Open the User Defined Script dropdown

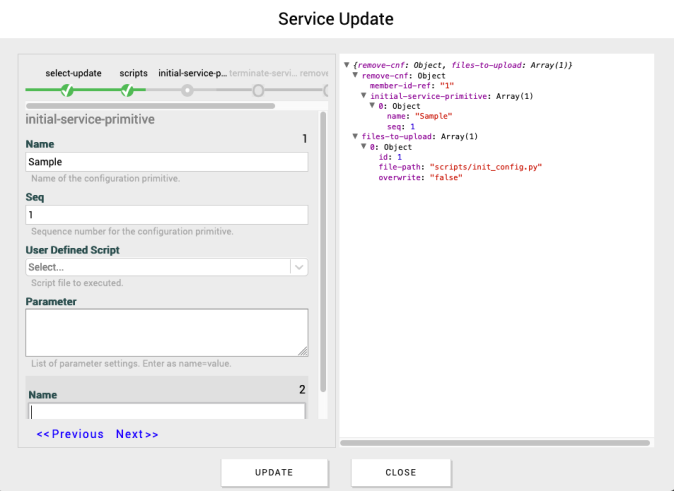tap(166, 267)
